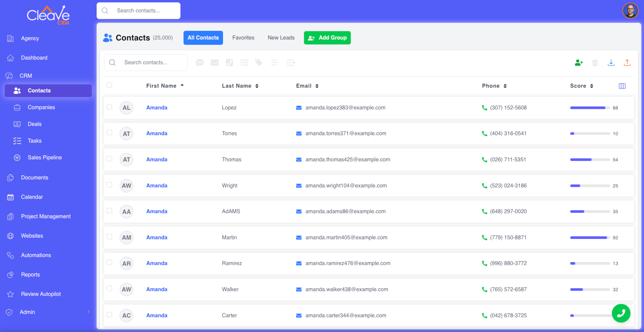Check the box for Amanda Lopez row
Image resolution: width=644 pixels, height=332 pixels.
(109, 107)
